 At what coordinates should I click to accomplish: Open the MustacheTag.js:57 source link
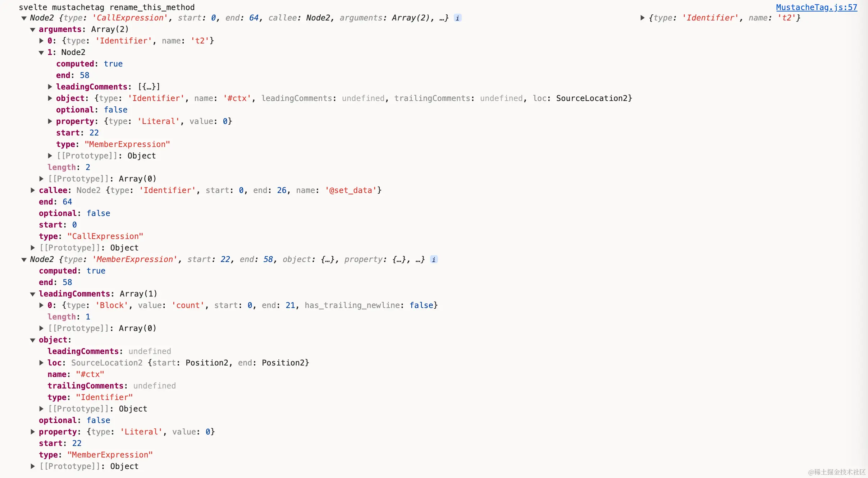816,7
